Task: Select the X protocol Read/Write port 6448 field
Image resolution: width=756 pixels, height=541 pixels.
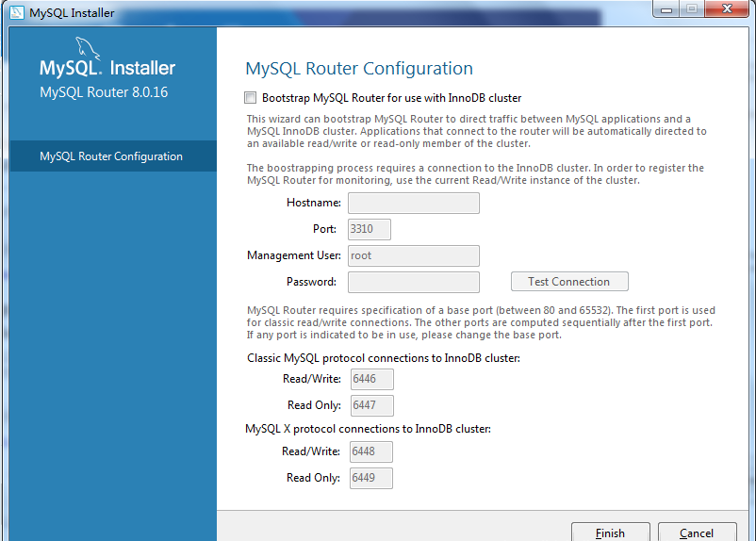Action: pyautogui.click(x=371, y=451)
